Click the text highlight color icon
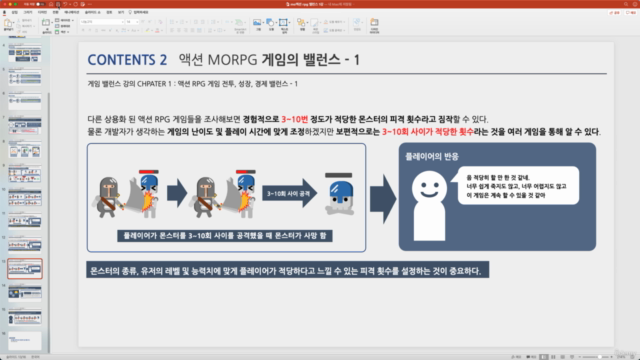 [148, 31]
